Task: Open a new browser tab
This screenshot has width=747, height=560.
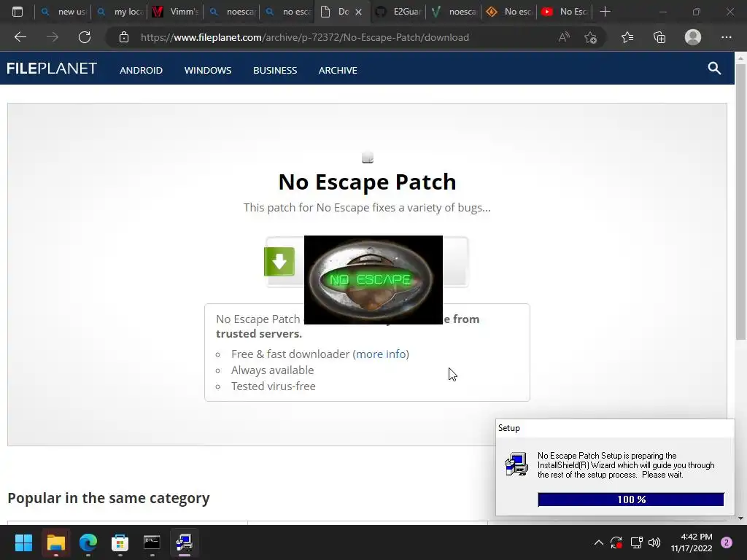Action: point(605,12)
